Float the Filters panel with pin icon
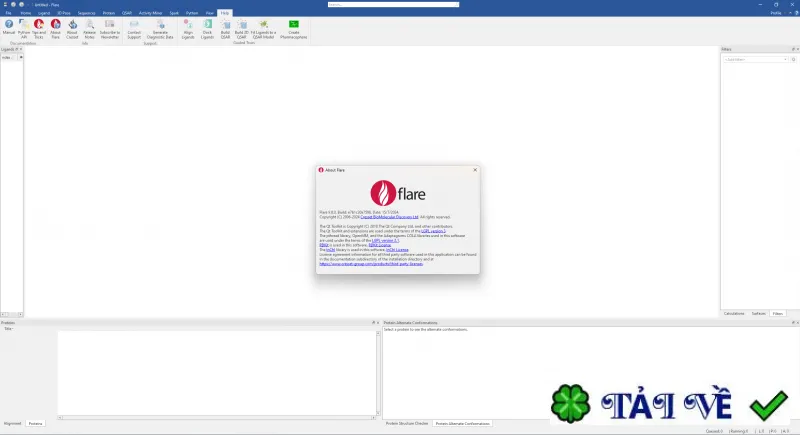 click(793, 49)
